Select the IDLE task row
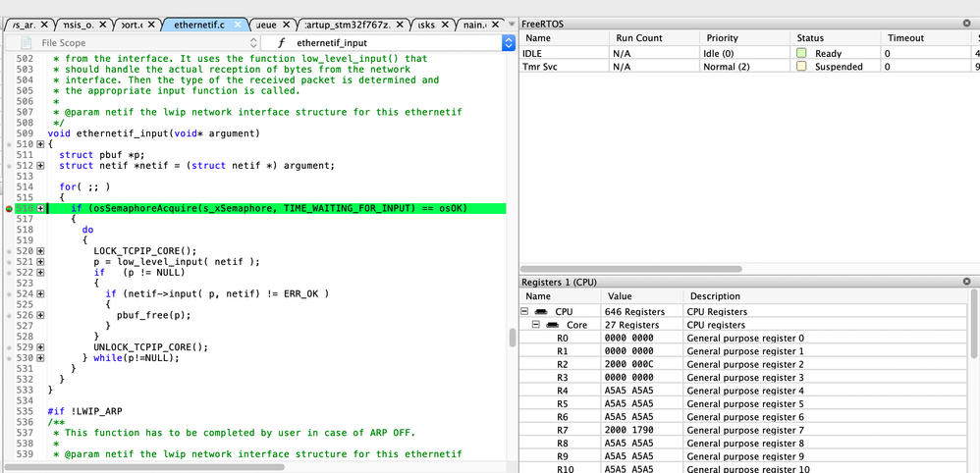 [x=749, y=54]
